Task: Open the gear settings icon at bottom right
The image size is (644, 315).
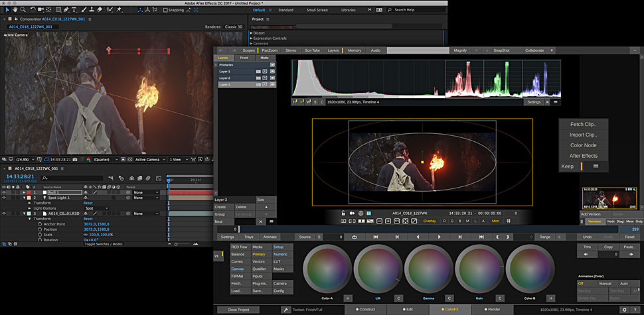Action: (x=624, y=309)
